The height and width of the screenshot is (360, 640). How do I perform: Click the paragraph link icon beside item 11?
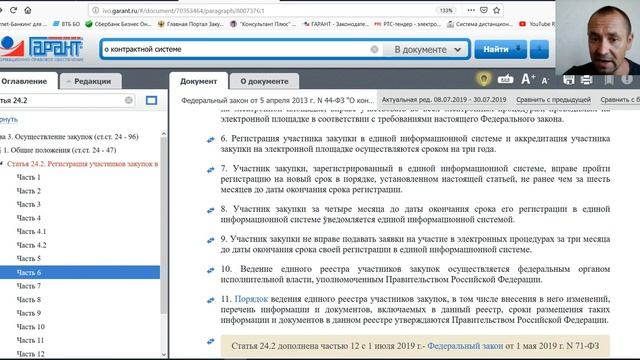(x=211, y=300)
